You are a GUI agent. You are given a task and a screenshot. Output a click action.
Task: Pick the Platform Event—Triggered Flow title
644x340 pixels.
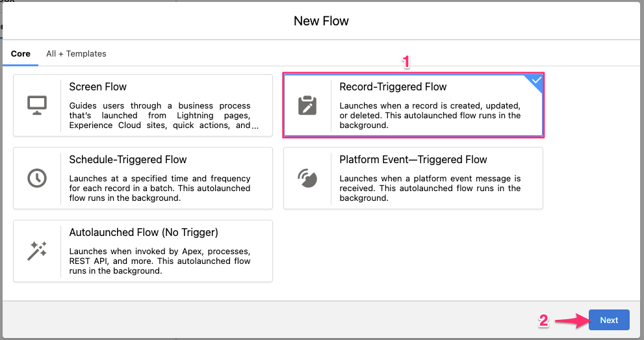coord(413,159)
